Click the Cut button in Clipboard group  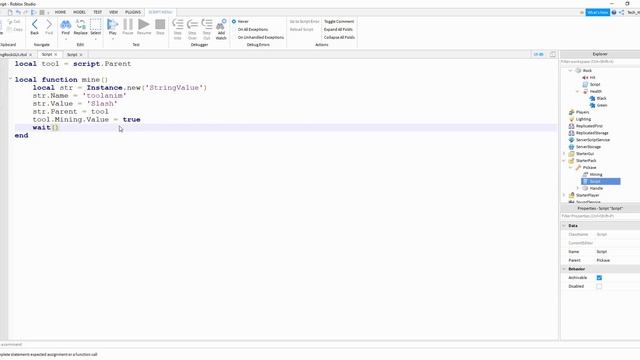[x=14, y=22]
